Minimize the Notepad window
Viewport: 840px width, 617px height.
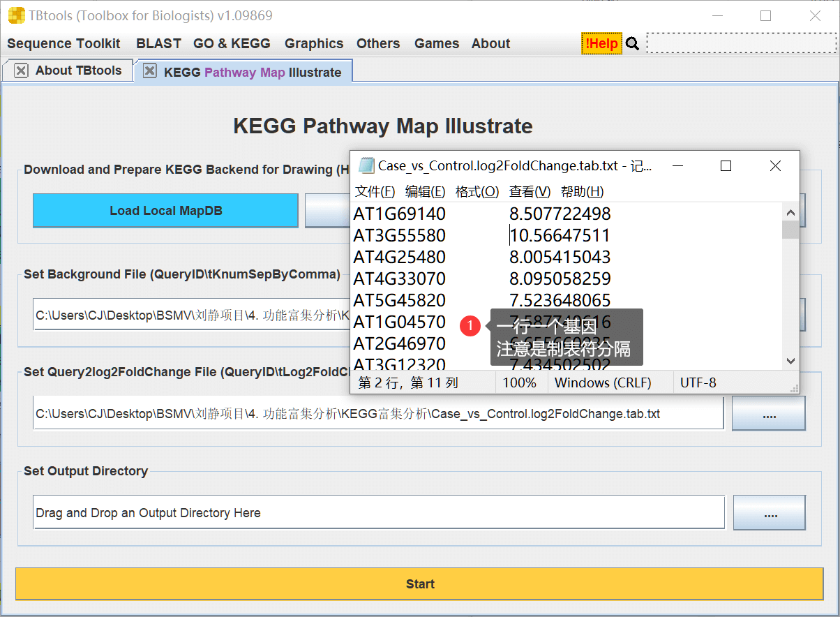pyautogui.click(x=677, y=165)
